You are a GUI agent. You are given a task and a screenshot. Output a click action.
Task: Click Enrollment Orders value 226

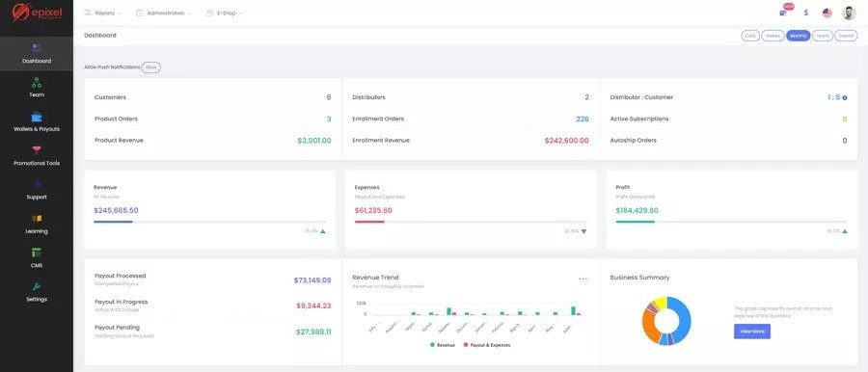click(x=583, y=119)
